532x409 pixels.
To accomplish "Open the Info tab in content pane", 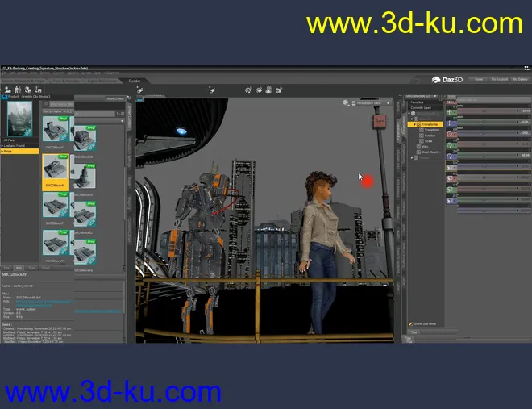I will pos(19,267).
